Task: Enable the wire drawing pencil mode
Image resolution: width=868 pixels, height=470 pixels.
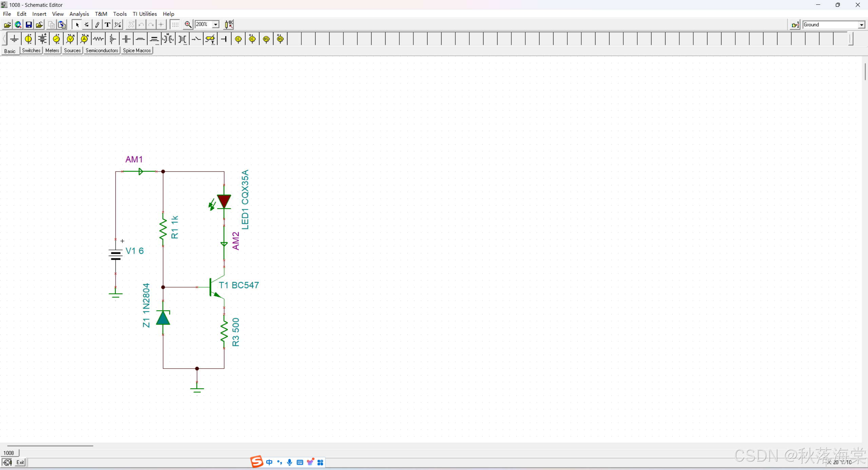Action: coord(97,24)
